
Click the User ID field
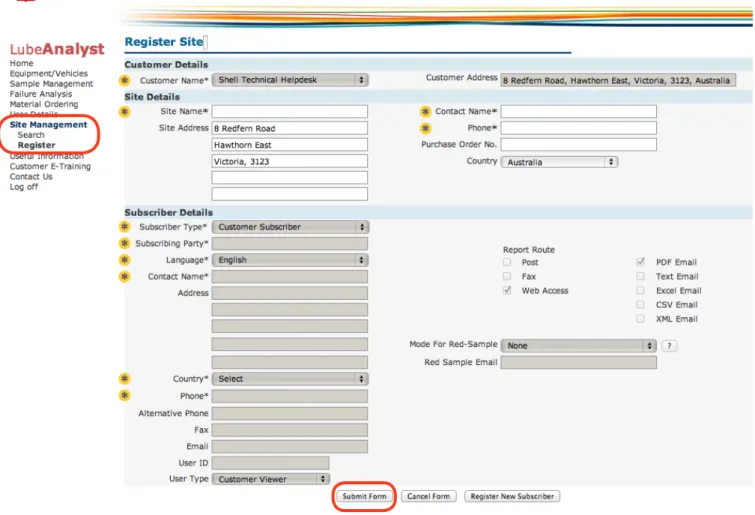coord(271,463)
